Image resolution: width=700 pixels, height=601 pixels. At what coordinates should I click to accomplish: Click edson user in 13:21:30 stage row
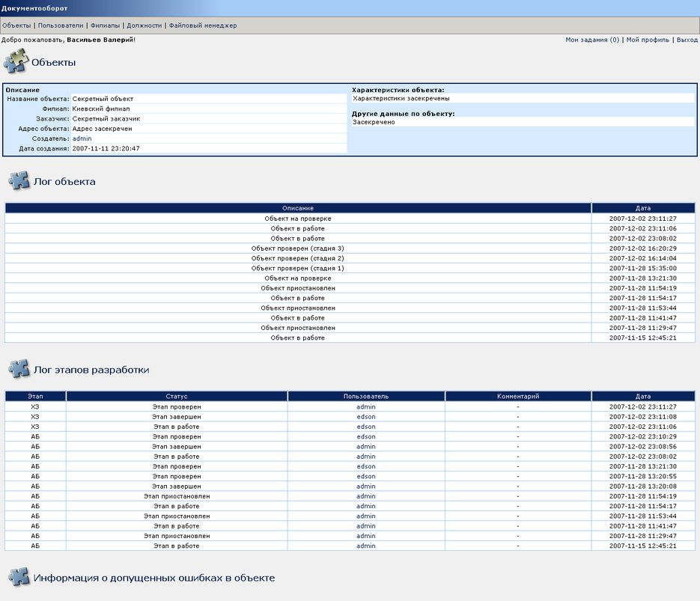coord(366,466)
